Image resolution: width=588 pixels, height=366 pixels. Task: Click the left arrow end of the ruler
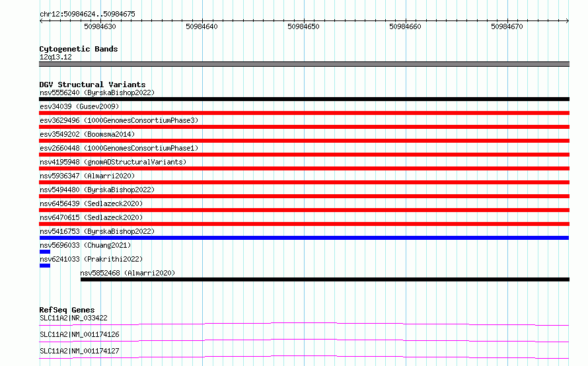click(41, 21)
